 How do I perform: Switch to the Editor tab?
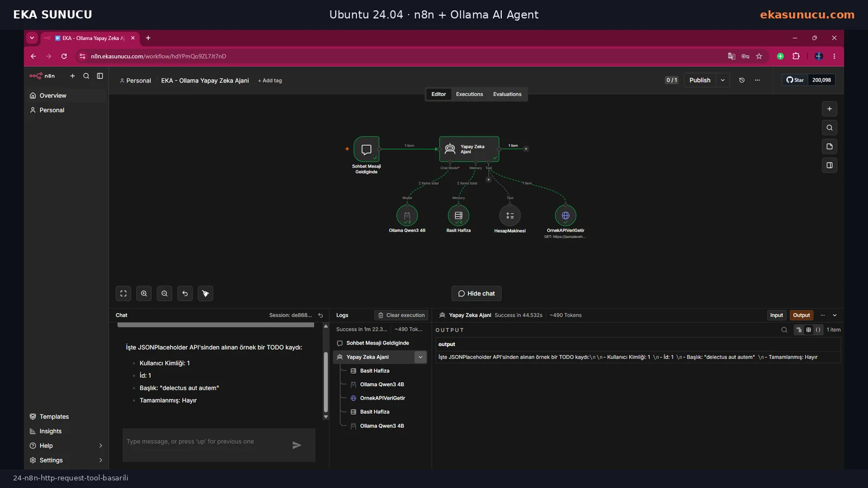pos(438,94)
